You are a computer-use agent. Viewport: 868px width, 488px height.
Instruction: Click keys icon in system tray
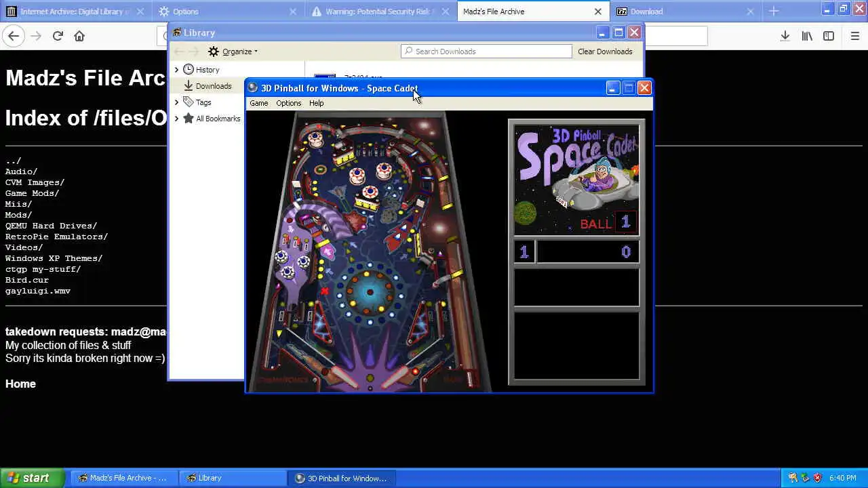(792, 478)
